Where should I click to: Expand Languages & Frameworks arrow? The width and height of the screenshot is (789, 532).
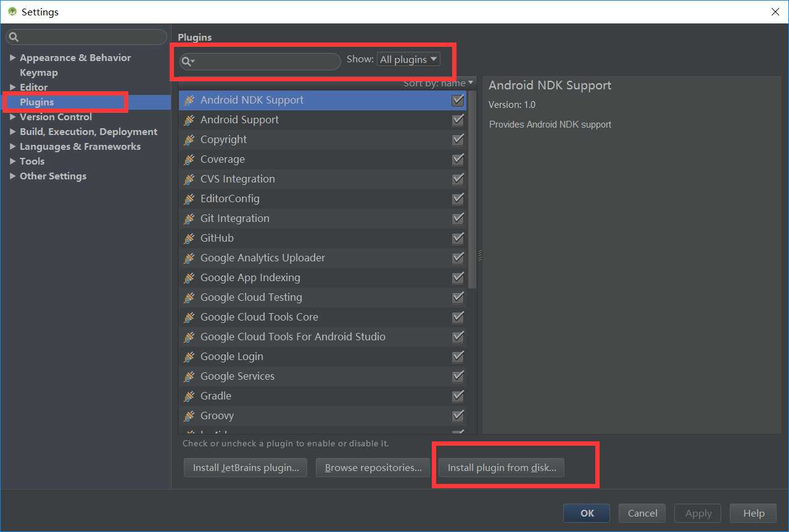pyautogui.click(x=12, y=147)
